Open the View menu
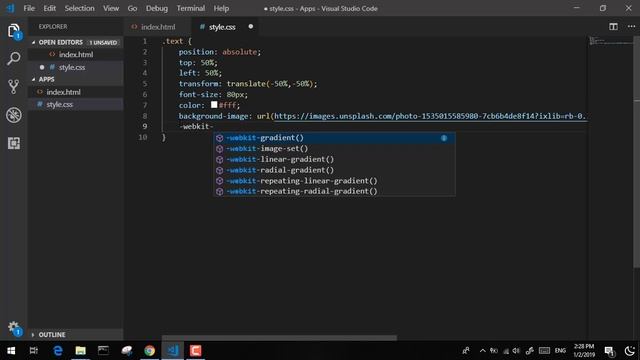The height and width of the screenshot is (360, 640). (x=111, y=8)
